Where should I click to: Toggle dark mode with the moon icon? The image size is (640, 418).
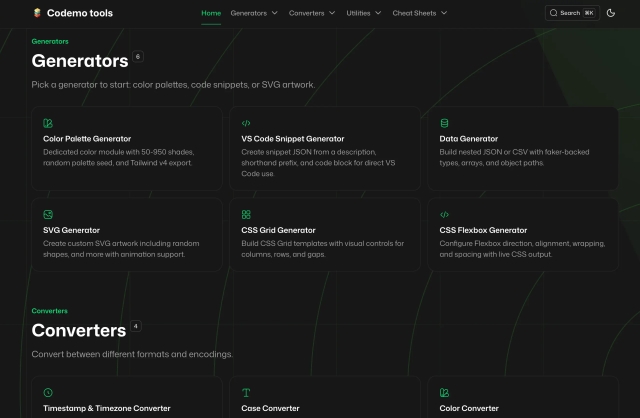(611, 13)
